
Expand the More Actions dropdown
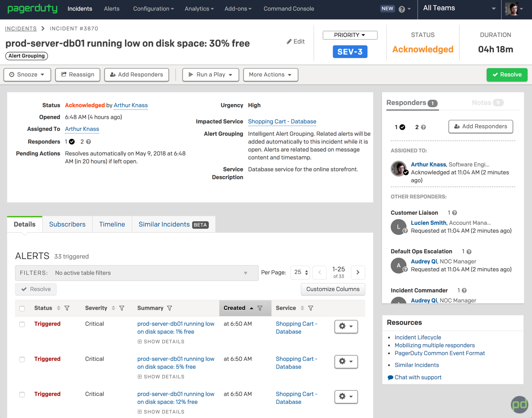coord(270,75)
